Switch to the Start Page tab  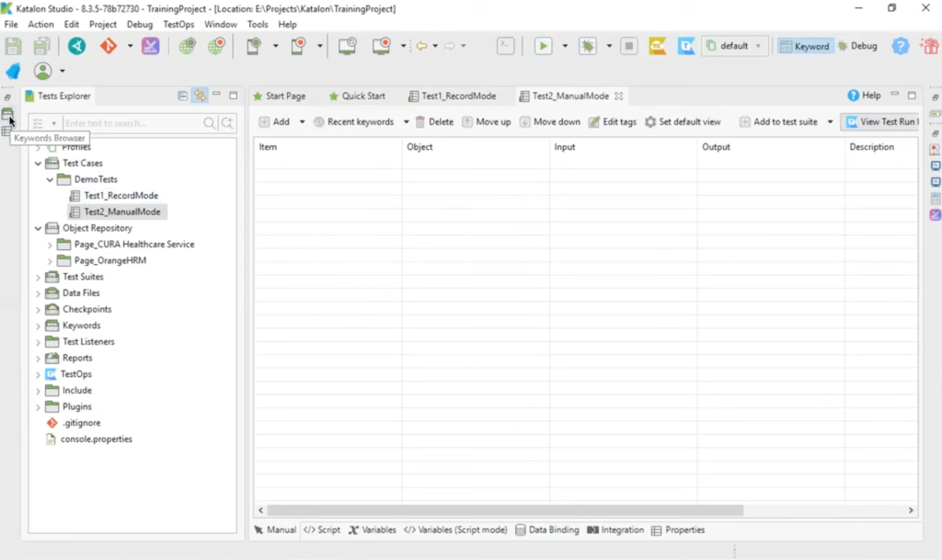pyautogui.click(x=280, y=96)
